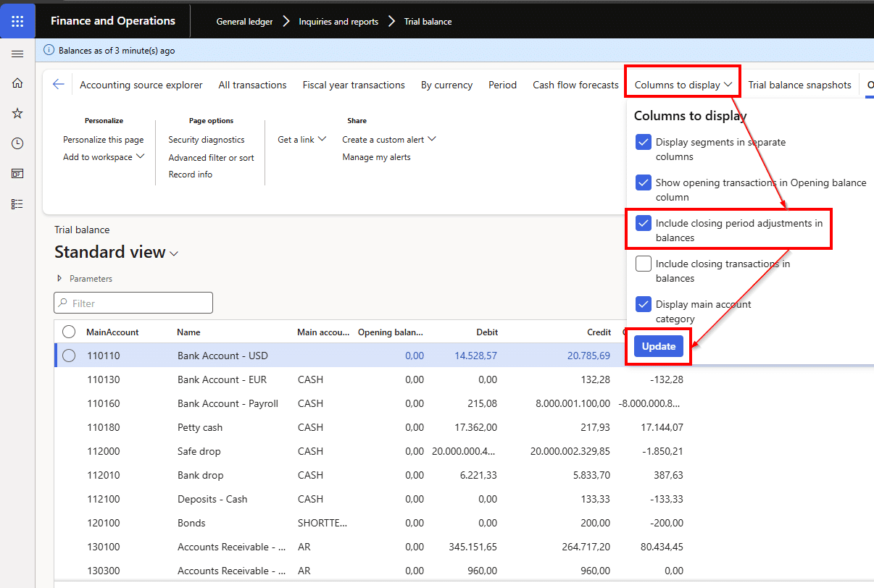Click Trial balance breadcrumb

tap(428, 22)
